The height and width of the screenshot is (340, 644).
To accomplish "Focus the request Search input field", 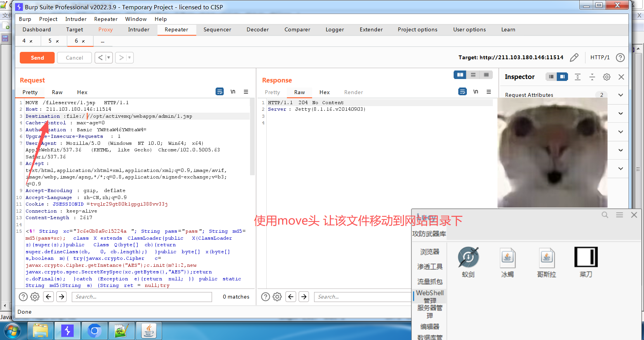I will coord(142,297).
